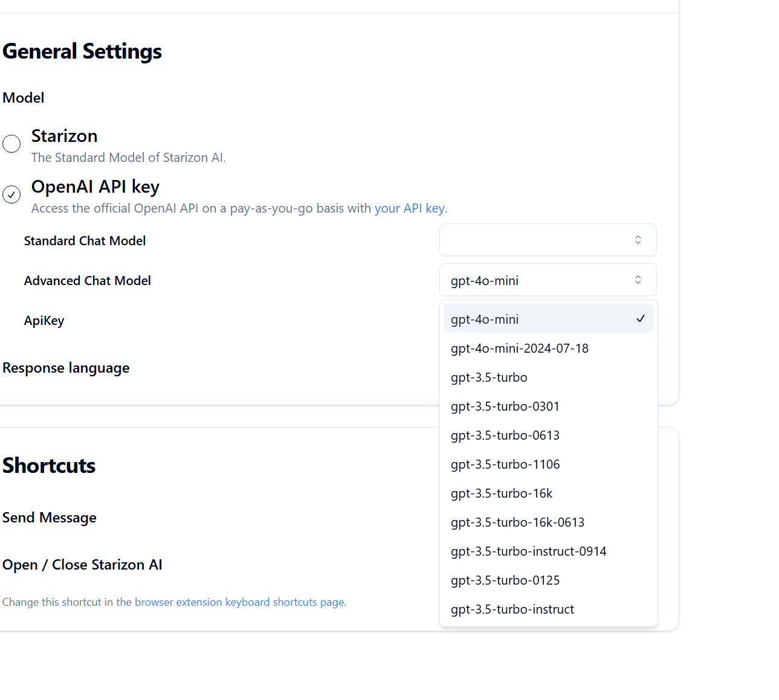Select gpt-3.5-turbo-0301 option

click(548, 406)
